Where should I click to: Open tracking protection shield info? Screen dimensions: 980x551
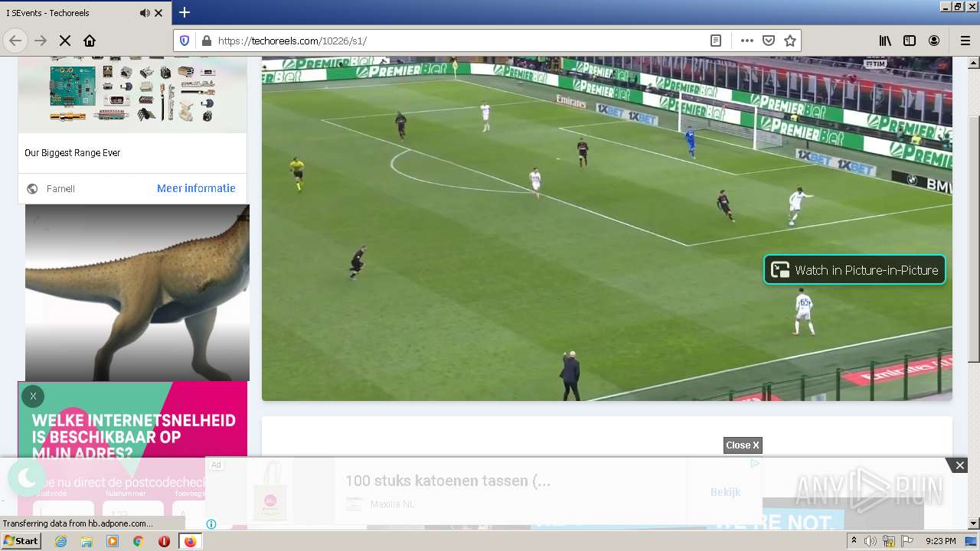click(x=185, y=41)
